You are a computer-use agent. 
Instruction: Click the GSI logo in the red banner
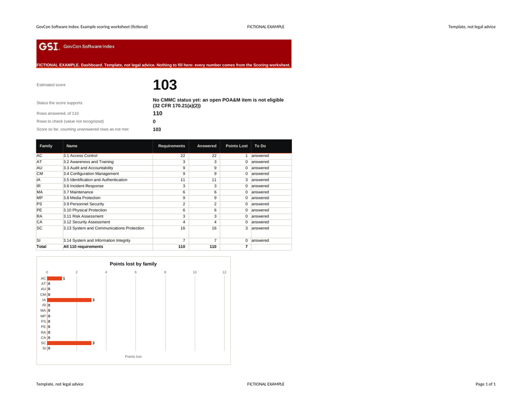(49, 47)
